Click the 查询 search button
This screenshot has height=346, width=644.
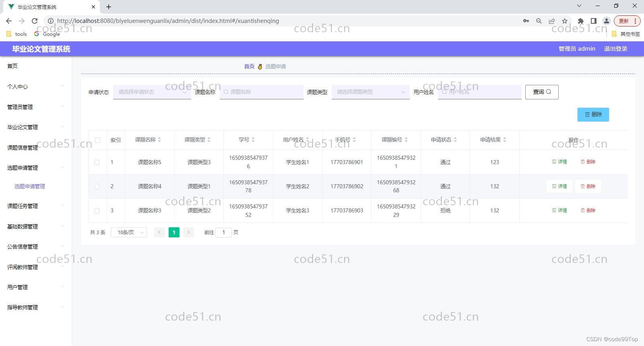point(542,92)
